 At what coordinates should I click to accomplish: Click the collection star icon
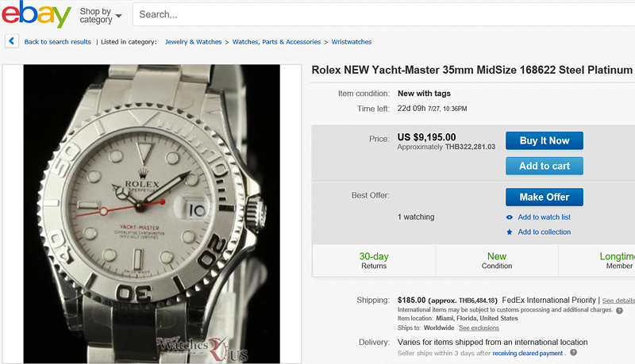[x=510, y=232]
